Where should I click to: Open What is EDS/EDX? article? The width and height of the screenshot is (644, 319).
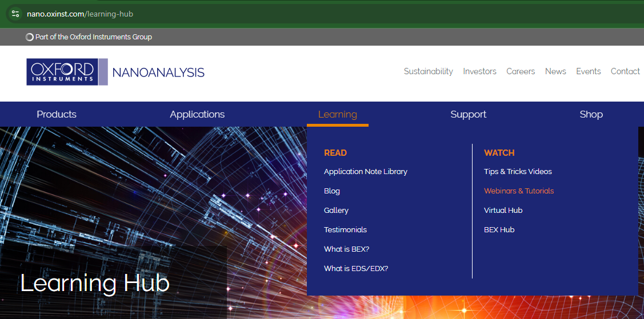(x=355, y=268)
